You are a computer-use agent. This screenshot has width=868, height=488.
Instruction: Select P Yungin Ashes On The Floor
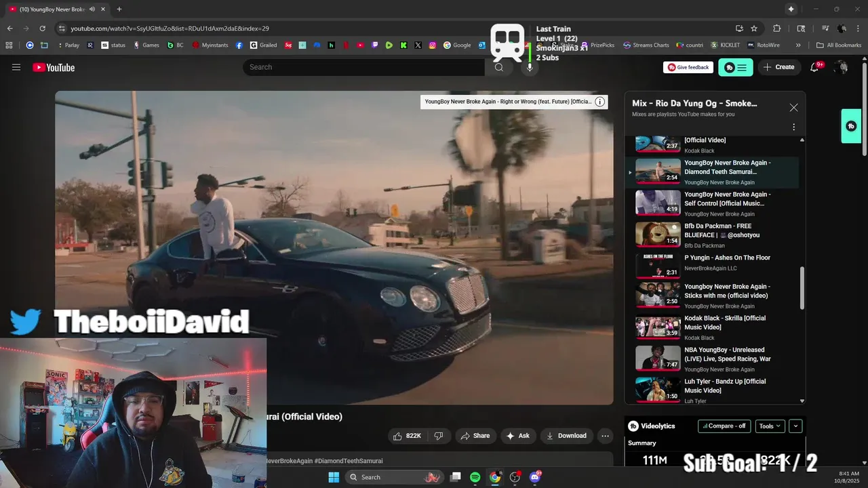(712, 266)
